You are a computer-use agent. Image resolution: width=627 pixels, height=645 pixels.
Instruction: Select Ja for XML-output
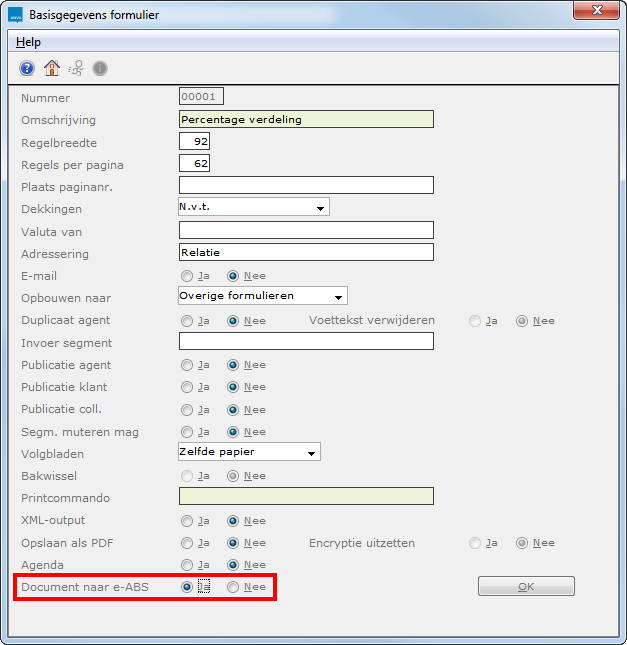coord(187,521)
